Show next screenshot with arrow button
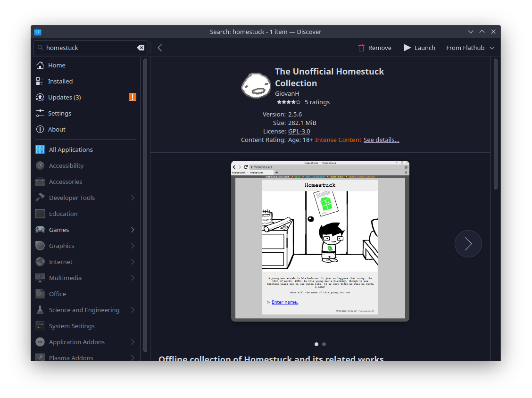 [x=468, y=244]
